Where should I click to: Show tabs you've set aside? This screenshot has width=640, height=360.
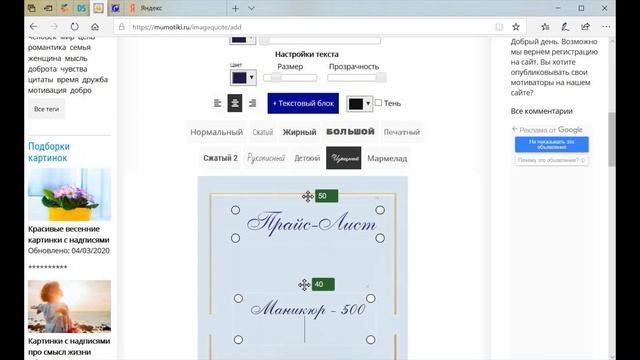click(31, 8)
